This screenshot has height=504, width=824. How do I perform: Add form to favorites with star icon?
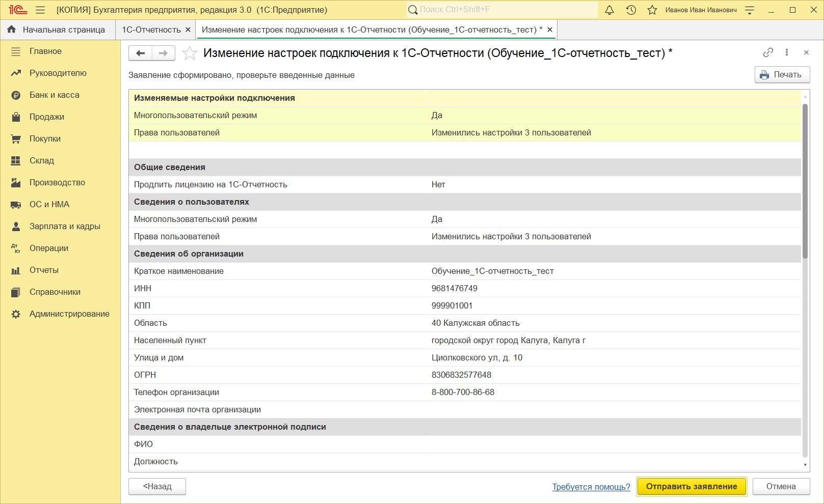(x=190, y=53)
